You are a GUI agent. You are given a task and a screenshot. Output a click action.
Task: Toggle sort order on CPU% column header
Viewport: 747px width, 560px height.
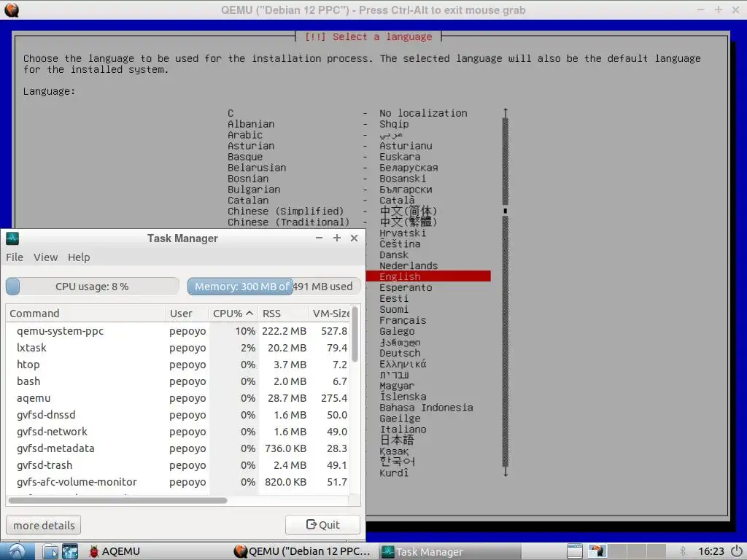pos(233,314)
